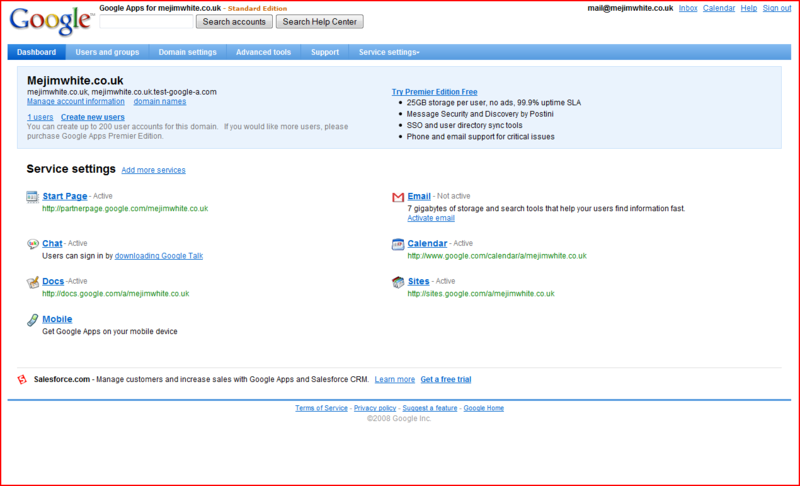
Task: Open Manage account information link
Action: [76, 101]
